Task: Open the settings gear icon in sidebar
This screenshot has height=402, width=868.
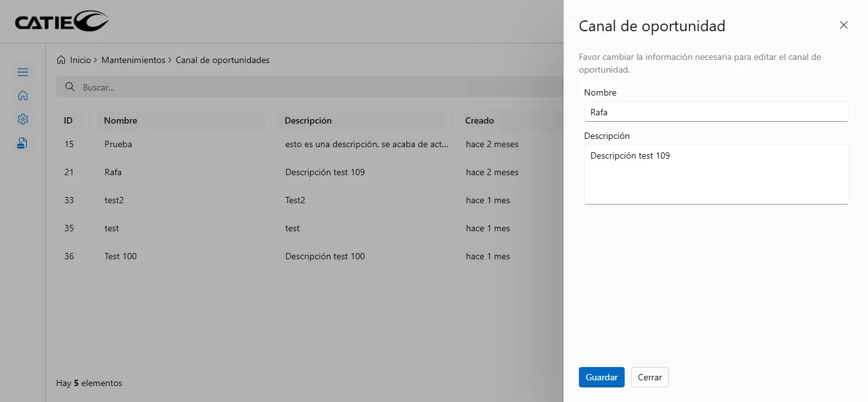Action: pyautogui.click(x=23, y=119)
